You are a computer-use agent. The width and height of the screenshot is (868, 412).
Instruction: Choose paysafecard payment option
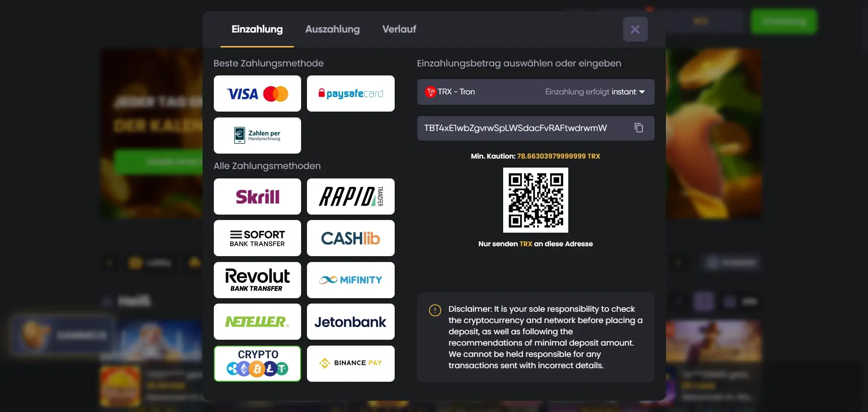point(350,94)
